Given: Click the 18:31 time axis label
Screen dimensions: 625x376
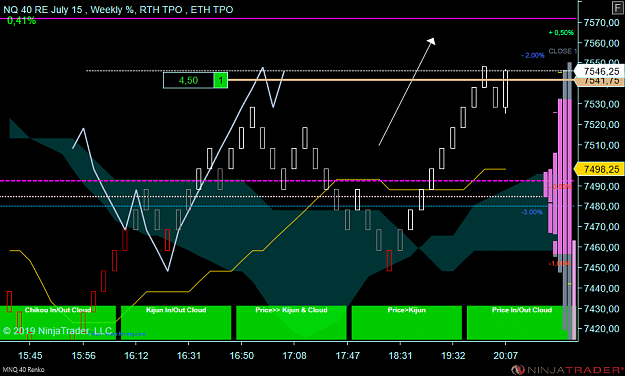Looking at the screenshot, I should [401, 356].
